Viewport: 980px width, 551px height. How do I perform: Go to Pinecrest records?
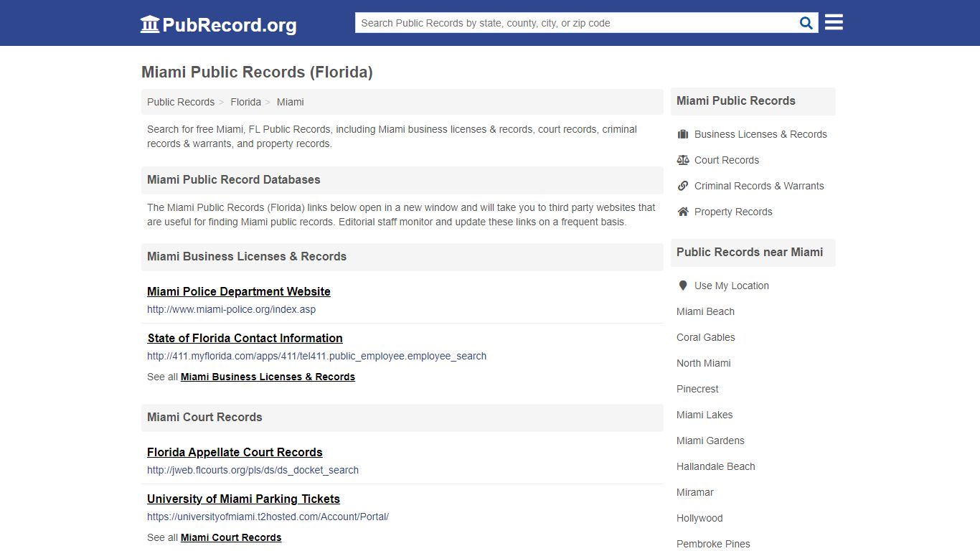697,389
